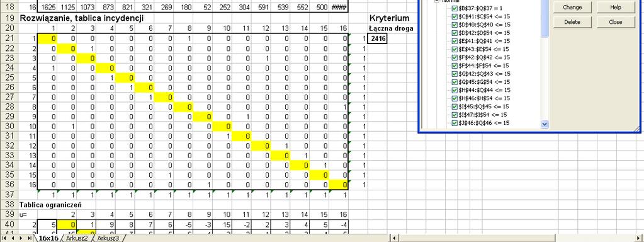Screen dimensions: 644x242
Task: Click the Help button in solver dialog
Action: 615,8
